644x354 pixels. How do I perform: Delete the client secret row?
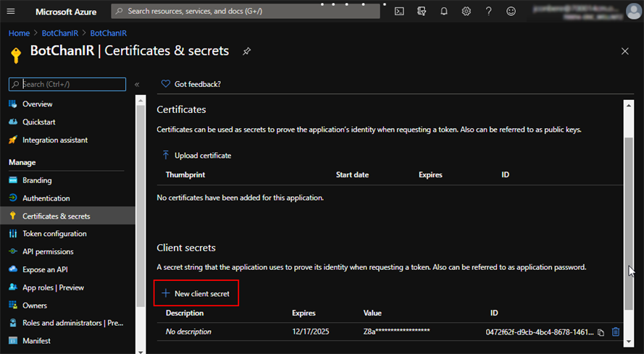point(615,332)
